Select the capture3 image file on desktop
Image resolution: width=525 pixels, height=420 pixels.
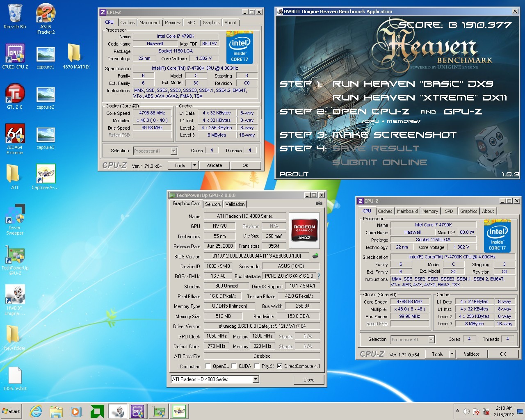point(46,138)
